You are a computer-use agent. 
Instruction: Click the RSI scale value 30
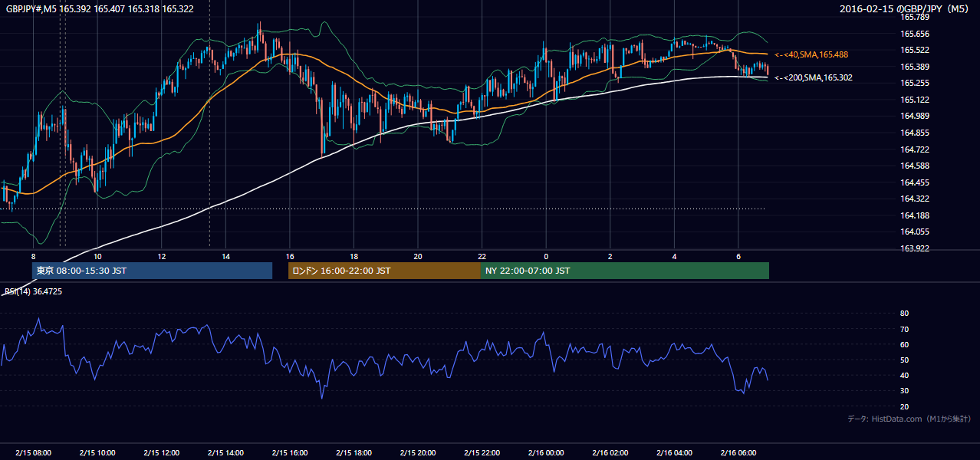pyautogui.click(x=904, y=391)
